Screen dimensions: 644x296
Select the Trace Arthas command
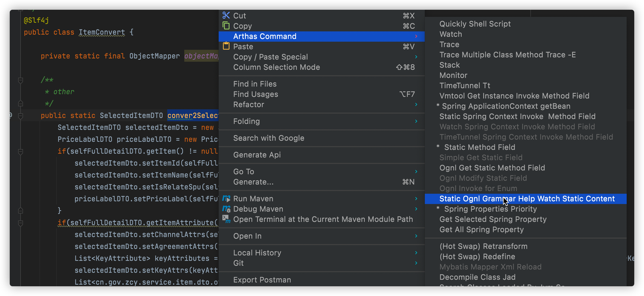coord(526,44)
